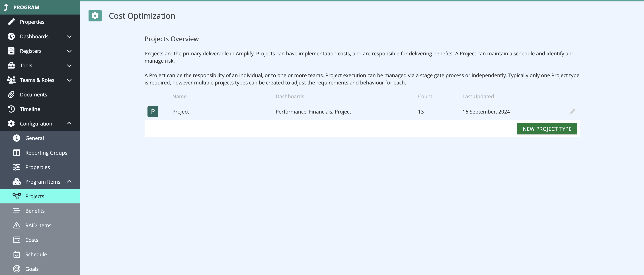Click the Project name in the table
644x275 pixels.
tap(181, 112)
